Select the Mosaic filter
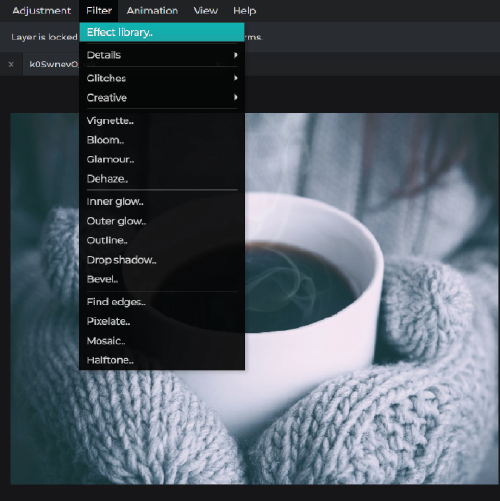Image resolution: width=500 pixels, height=501 pixels. click(162, 341)
